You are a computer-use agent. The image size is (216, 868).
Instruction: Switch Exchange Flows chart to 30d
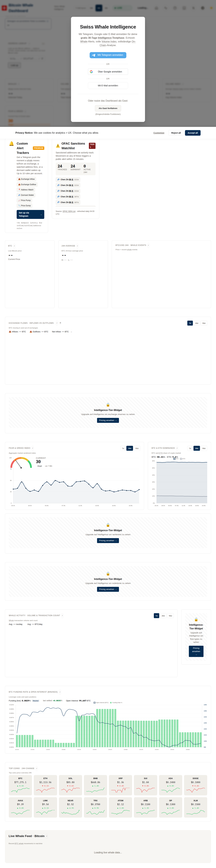point(197,323)
